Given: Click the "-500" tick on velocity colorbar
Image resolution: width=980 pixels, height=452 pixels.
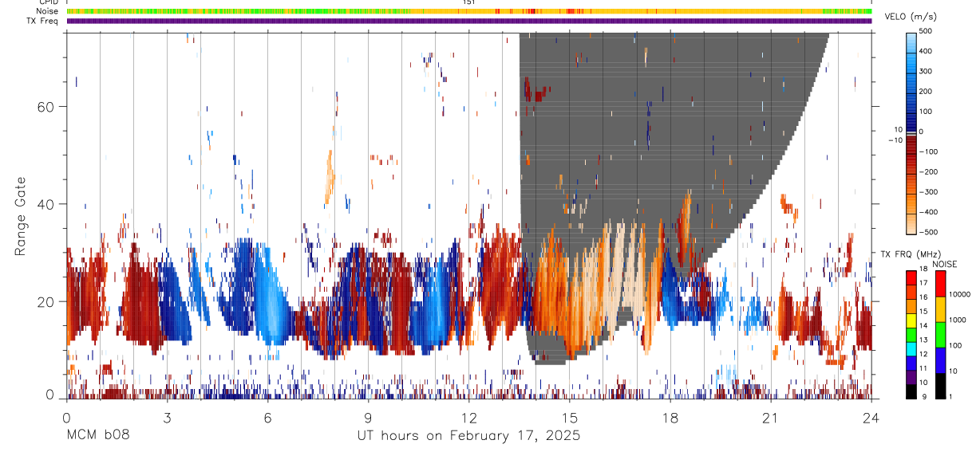Looking at the screenshot, I should [x=928, y=232].
